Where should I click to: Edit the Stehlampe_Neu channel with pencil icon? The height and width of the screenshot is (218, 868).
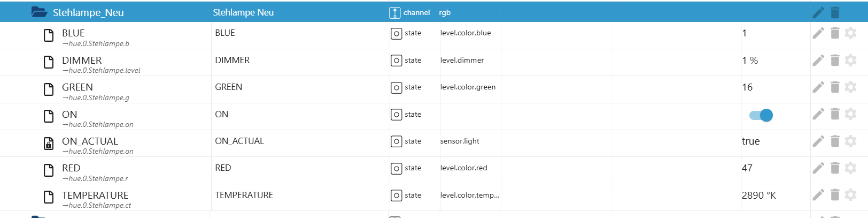[818, 12]
